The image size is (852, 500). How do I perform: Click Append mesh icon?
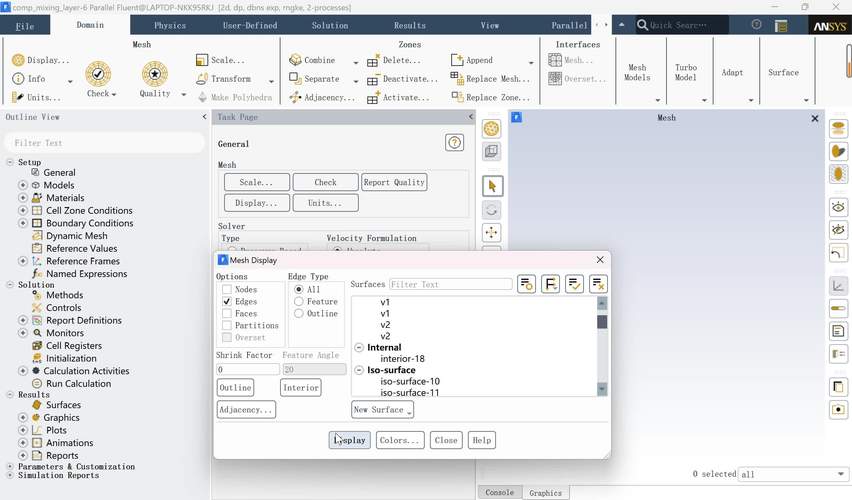tap(456, 60)
